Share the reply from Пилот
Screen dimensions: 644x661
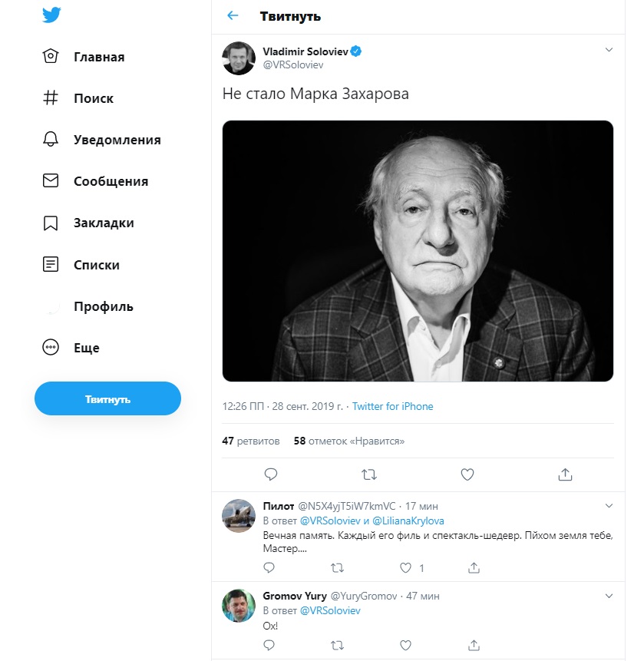[x=474, y=568]
